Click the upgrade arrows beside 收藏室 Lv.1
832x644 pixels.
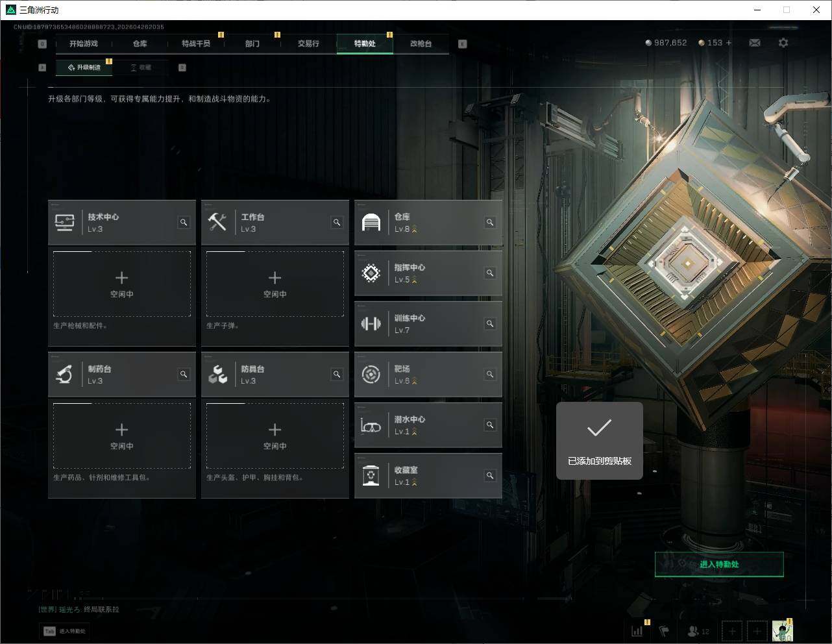point(415,482)
